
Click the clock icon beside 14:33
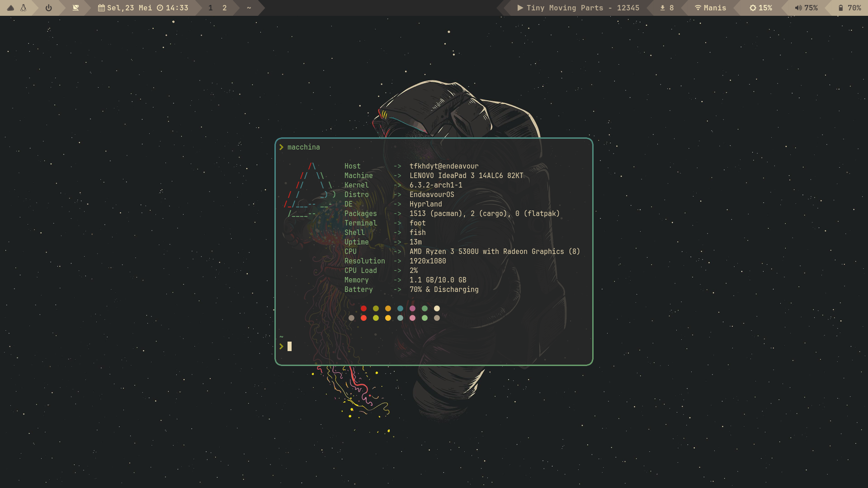coord(160,8)
